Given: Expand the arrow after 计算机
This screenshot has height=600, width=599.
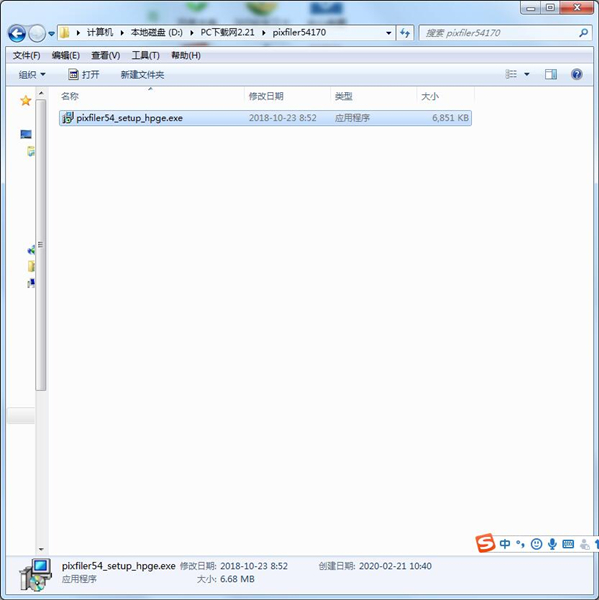Looking at the screenshot, I should click(122, 33).
